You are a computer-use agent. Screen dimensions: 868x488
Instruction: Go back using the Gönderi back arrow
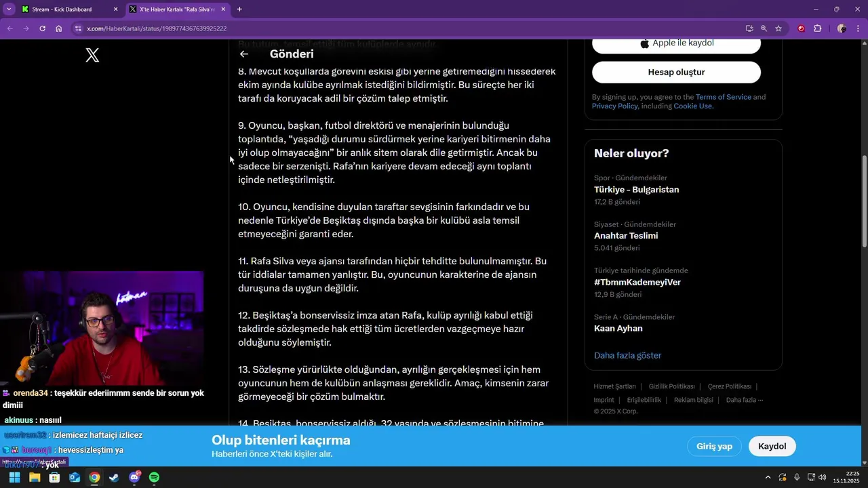click(244, 54)
